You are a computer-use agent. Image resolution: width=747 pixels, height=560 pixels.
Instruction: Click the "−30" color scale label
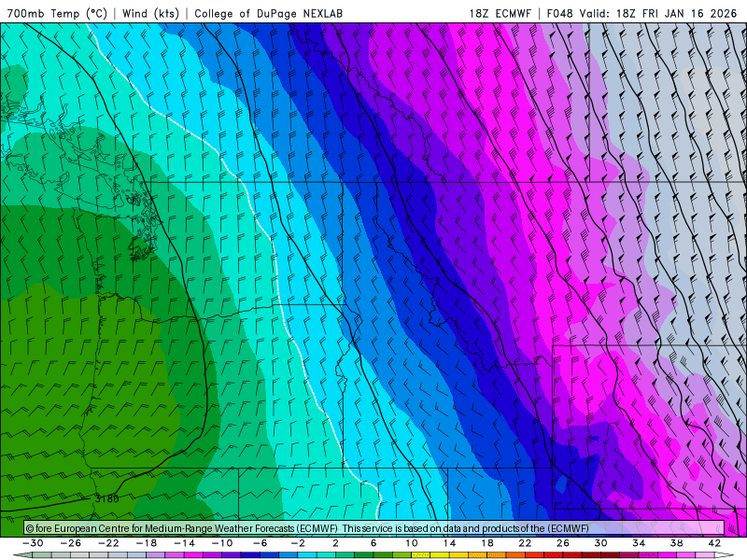(x=33, y=543)
